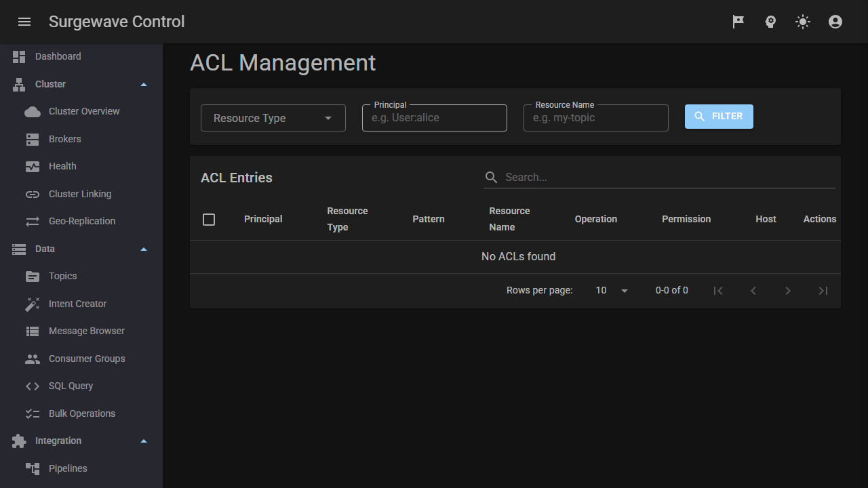
Task: Click the Cluster hierarchy icon
Action: tap(19, 85)
